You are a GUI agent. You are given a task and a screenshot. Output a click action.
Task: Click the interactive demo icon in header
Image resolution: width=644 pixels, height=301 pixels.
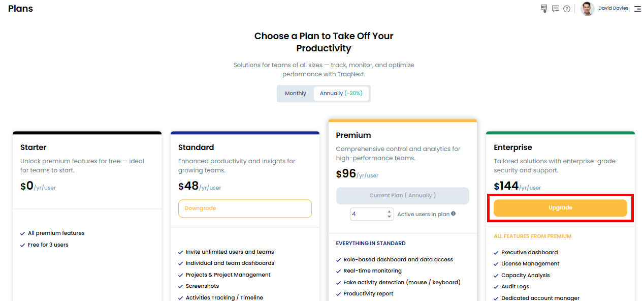tap(544, 9)
